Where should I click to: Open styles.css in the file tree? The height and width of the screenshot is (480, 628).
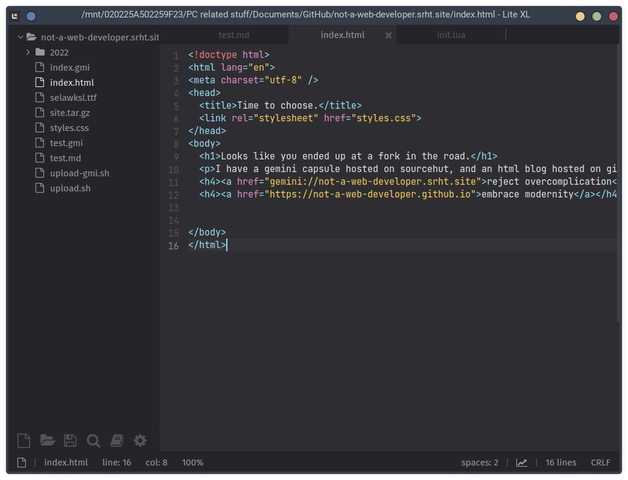click(x=69, y=128)
